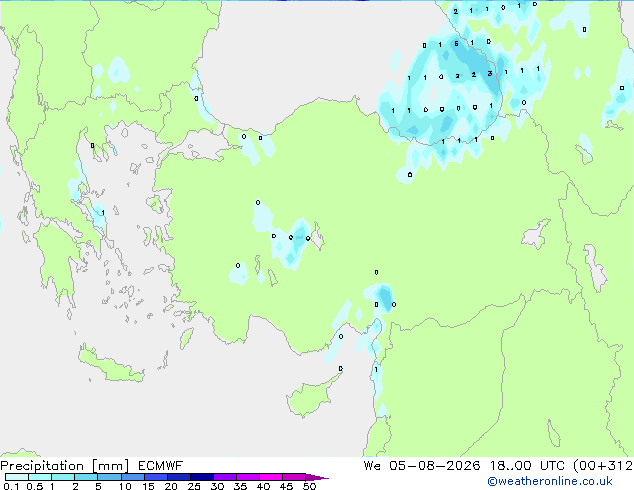This screenshot has height=490, width=634.
Task: Click the 45–50 mm legend color swatch
Action: [x=294, y=477]
